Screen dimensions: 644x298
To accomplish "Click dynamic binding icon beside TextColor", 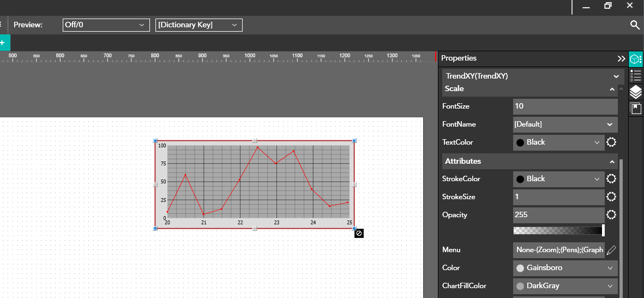I will 611,142.
